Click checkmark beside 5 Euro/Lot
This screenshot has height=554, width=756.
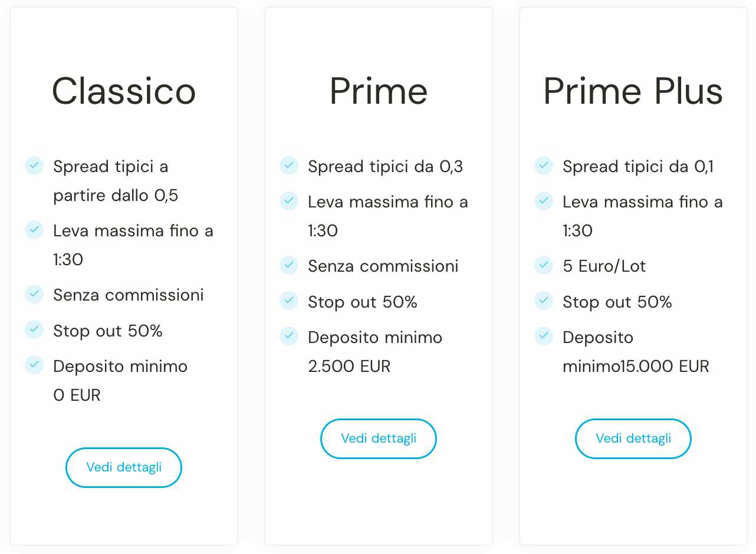(544, 265)
